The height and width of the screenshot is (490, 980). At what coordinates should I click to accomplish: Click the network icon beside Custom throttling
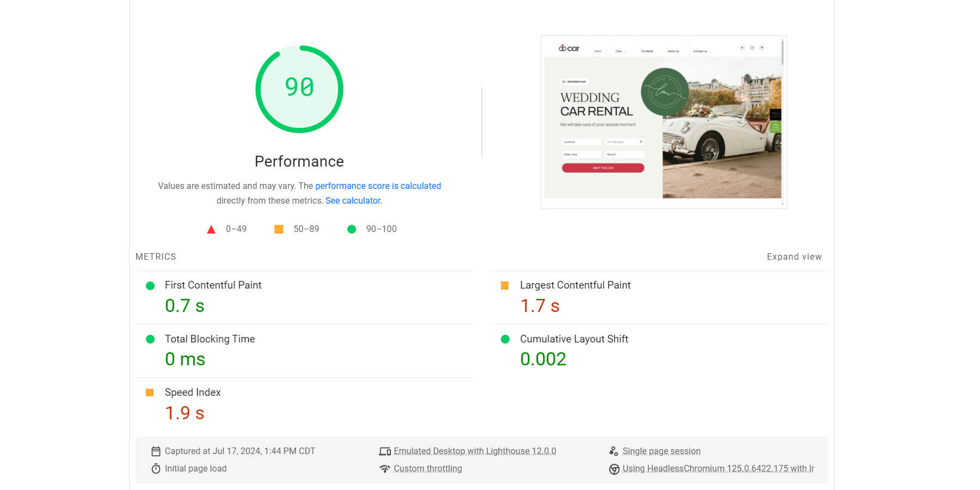pos(385,468)
